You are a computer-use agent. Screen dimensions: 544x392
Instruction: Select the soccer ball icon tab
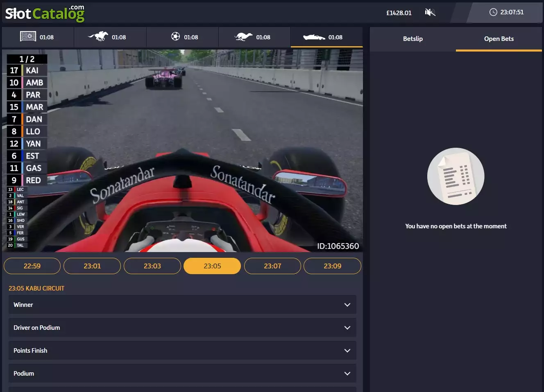(175, 36)
